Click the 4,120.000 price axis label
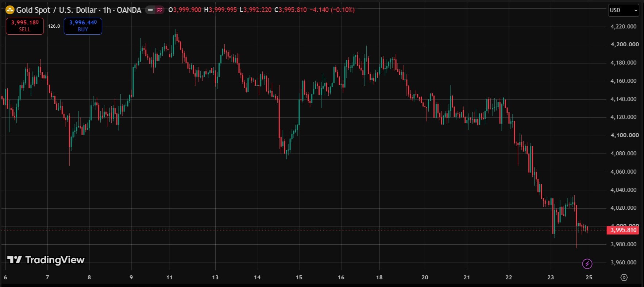Viewport: 644px width, 287px height. tap(624, 117)
